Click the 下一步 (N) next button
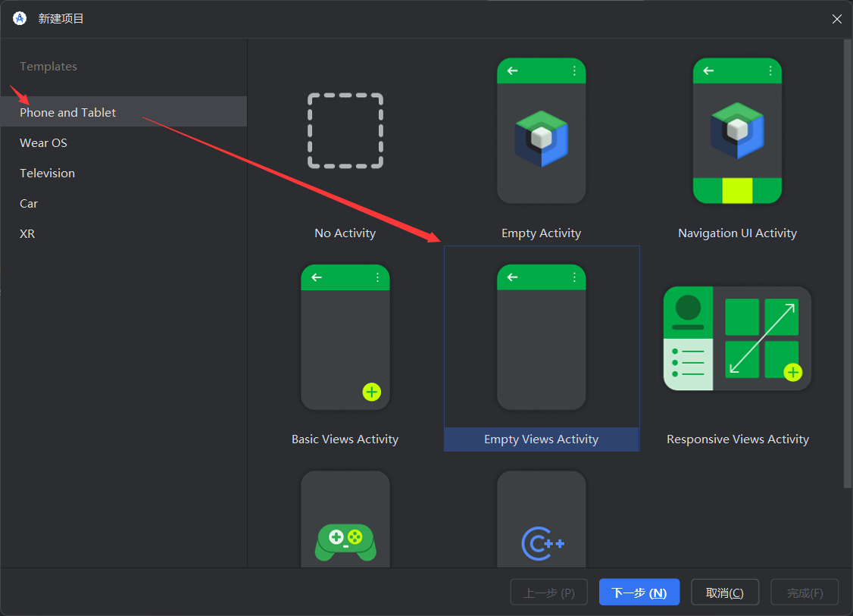The height and width of the screenshot is (616, 853). [x=639, y=592]
